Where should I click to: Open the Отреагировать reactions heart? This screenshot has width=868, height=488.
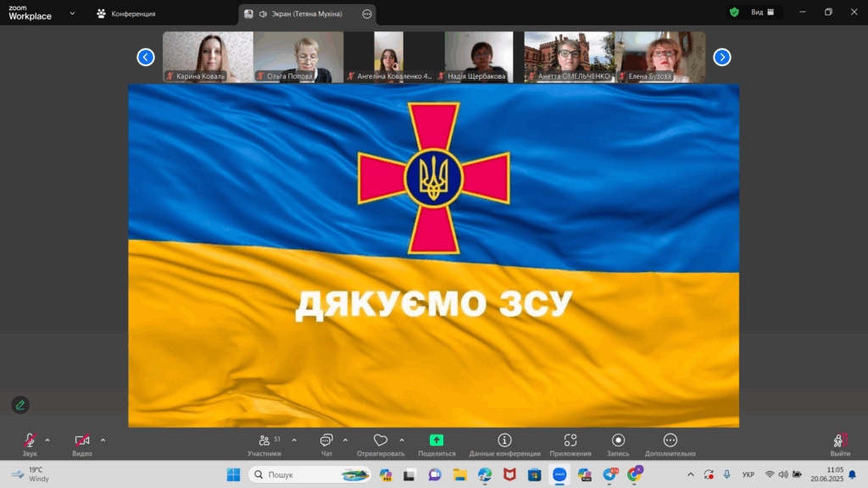click(381, 444)
